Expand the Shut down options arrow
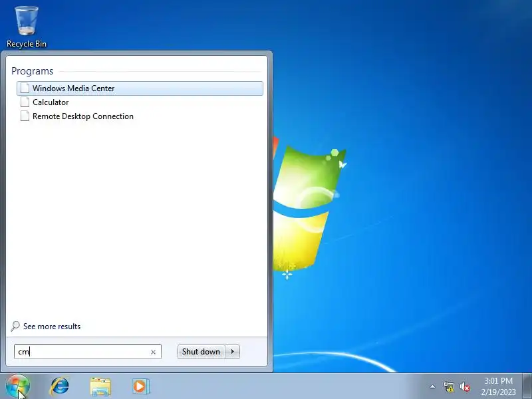The height and width of the screenshot is (399, 532). point(232,352)
